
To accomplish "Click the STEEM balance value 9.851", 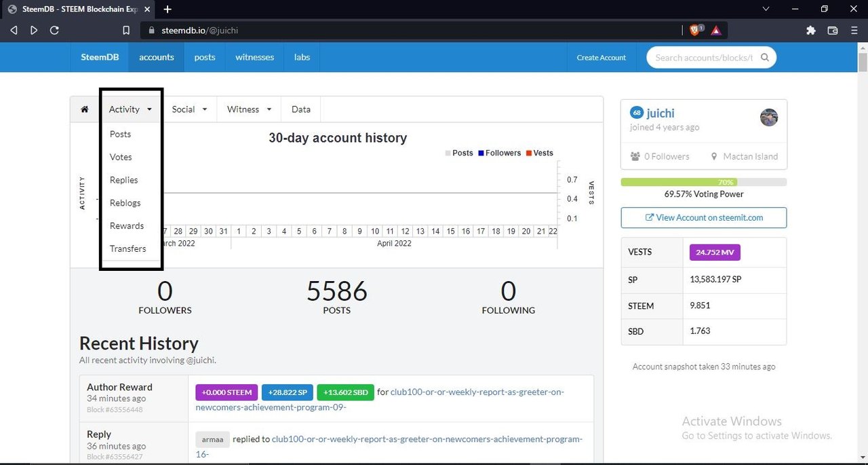I will pyautogui.click(x=700, y=305).
